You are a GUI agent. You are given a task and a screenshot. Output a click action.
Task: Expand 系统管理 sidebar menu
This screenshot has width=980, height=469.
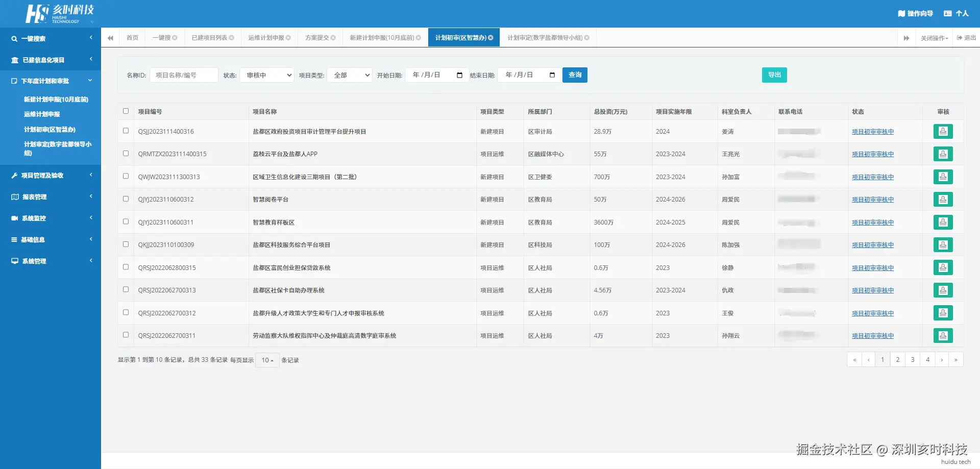(x=51, y=261)
